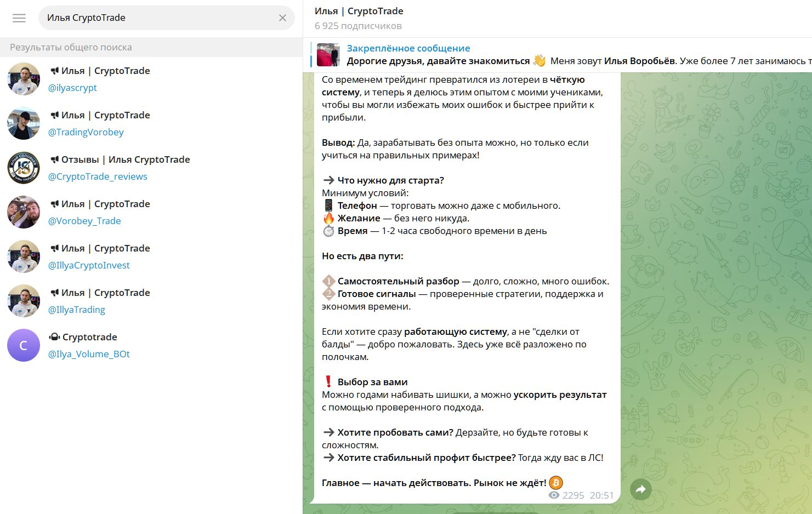
Task: Click the arrow before Хотите пробовать сами?
Action: coord(328,432)
